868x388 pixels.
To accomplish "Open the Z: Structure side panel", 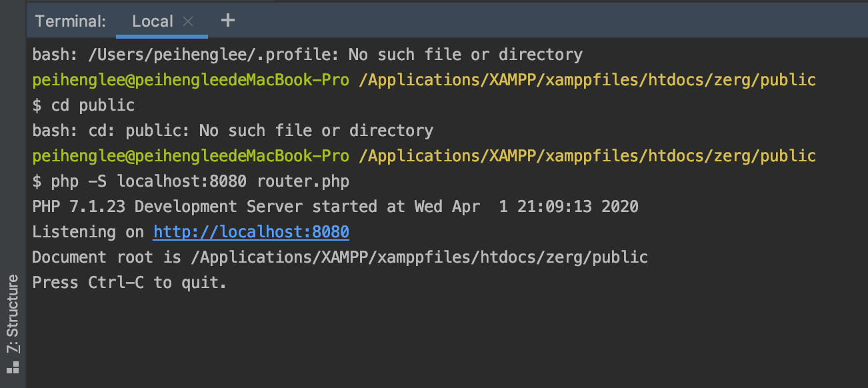I will 13,315.
